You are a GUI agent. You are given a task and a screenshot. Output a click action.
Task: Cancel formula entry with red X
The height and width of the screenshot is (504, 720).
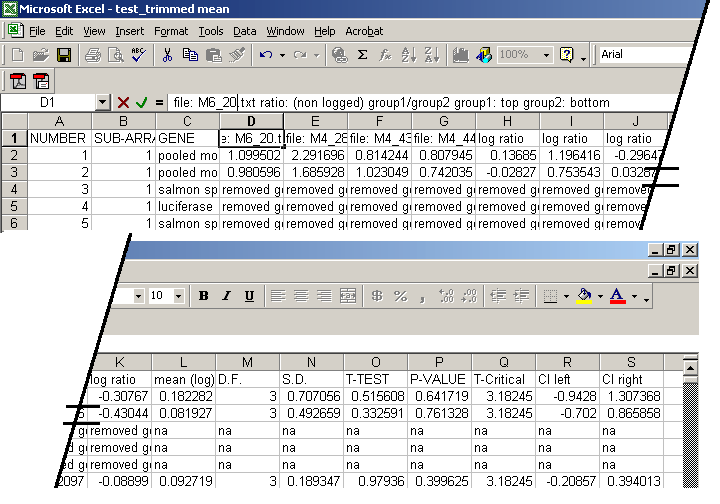click(x=123, y=102)
